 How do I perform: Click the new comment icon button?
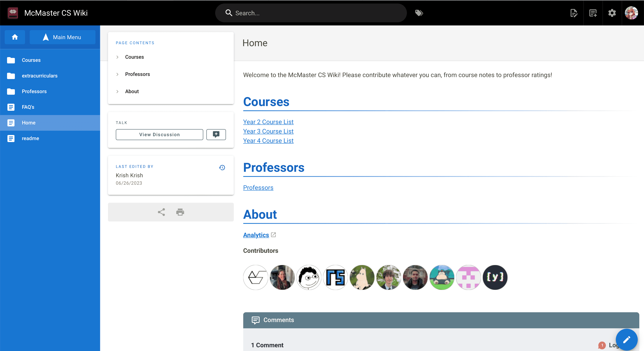216,134
